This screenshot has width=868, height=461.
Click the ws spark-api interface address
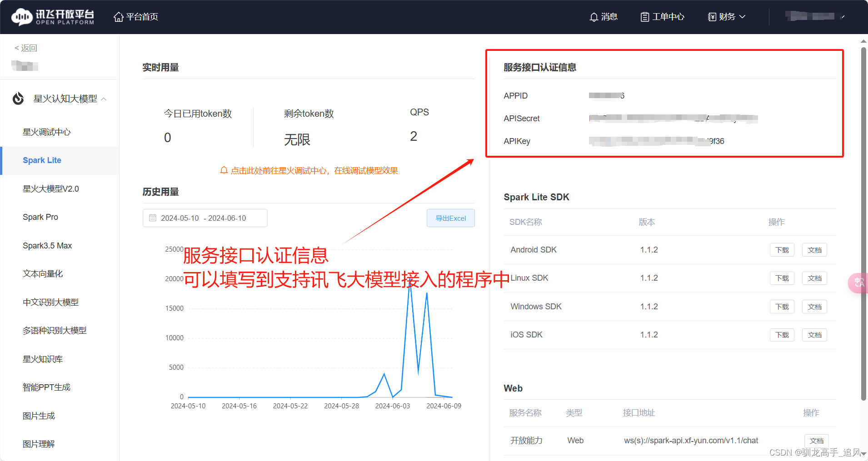(x=691, y=441)
